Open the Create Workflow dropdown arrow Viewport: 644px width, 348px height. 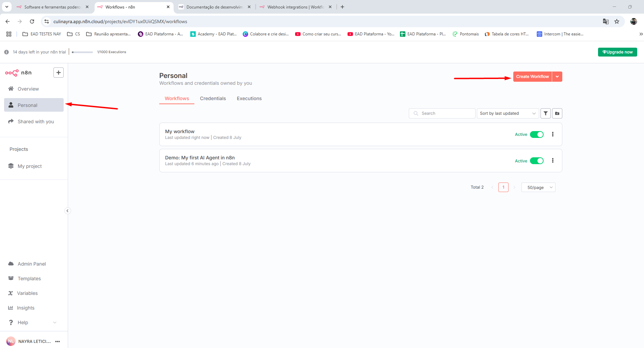(x=557, y=77)
